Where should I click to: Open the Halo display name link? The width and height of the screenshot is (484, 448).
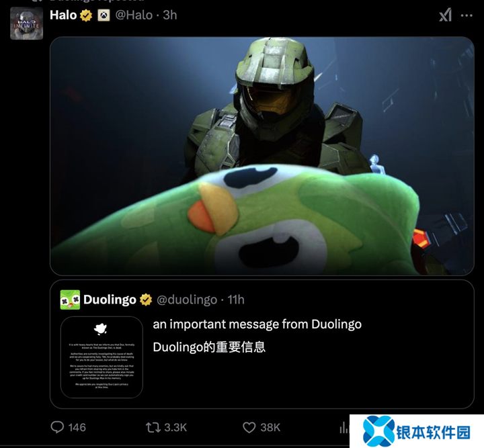pyautogui.click(x=63, y=15)
